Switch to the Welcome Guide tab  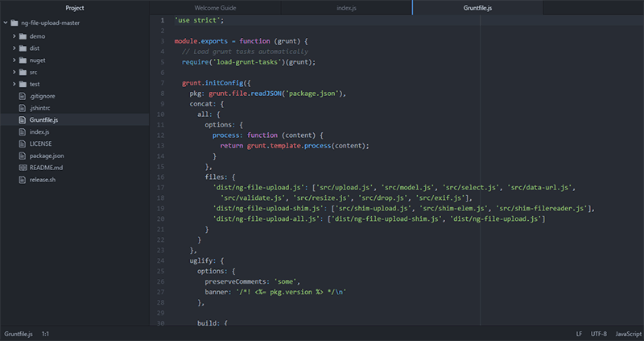[x=215, y=8]
